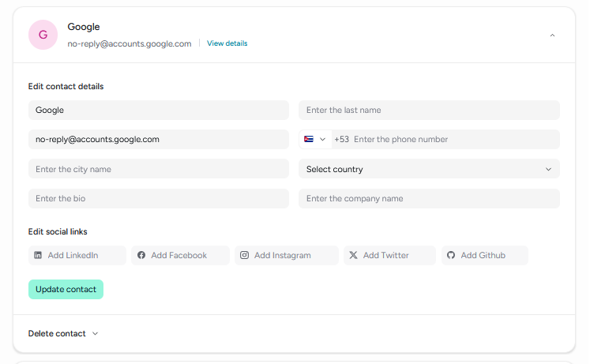Click the Edit social links heading
The height and width of the screenshot is (364, 590).
[x=58, y=231]
